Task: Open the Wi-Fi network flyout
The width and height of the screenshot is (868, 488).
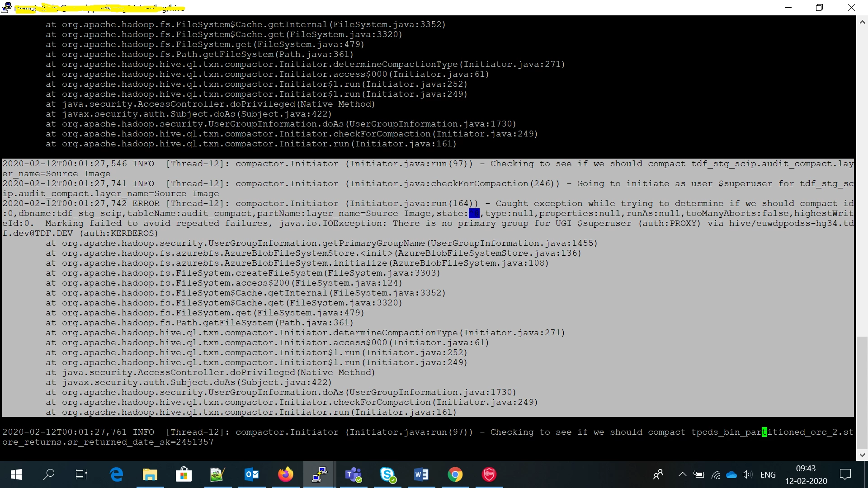Action: tap(716, 474)
